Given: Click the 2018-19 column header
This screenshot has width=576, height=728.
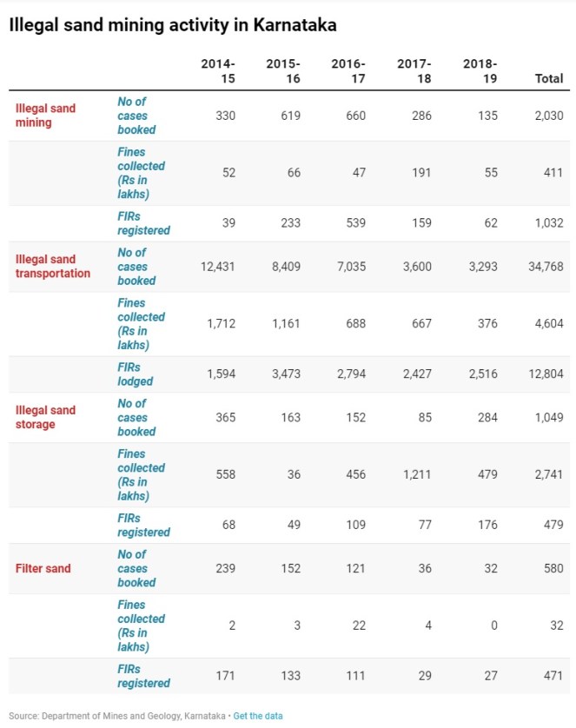Looking at the screenshot, I should [480, 71].
